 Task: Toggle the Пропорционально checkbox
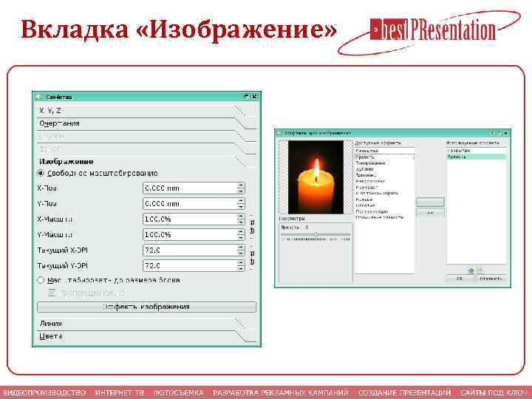click(x=52, y=293)
